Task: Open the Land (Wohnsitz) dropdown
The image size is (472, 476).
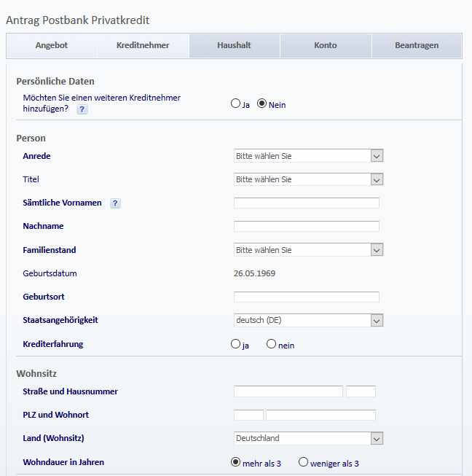Action: point(309,438)
